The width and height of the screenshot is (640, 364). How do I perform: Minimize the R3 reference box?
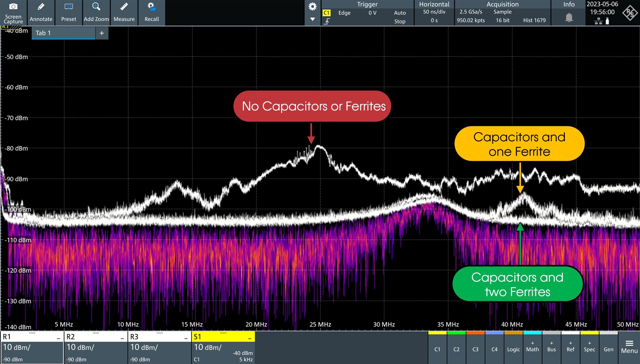tap(186, 338)
